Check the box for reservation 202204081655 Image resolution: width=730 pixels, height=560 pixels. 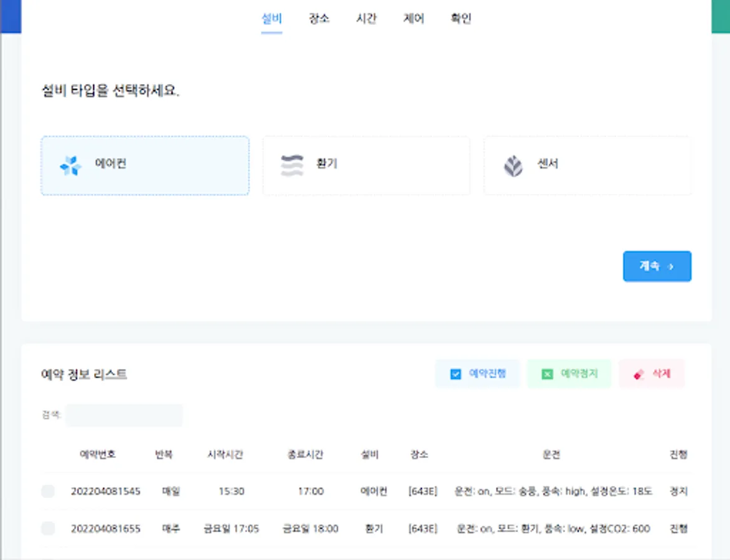coord(48,528)
